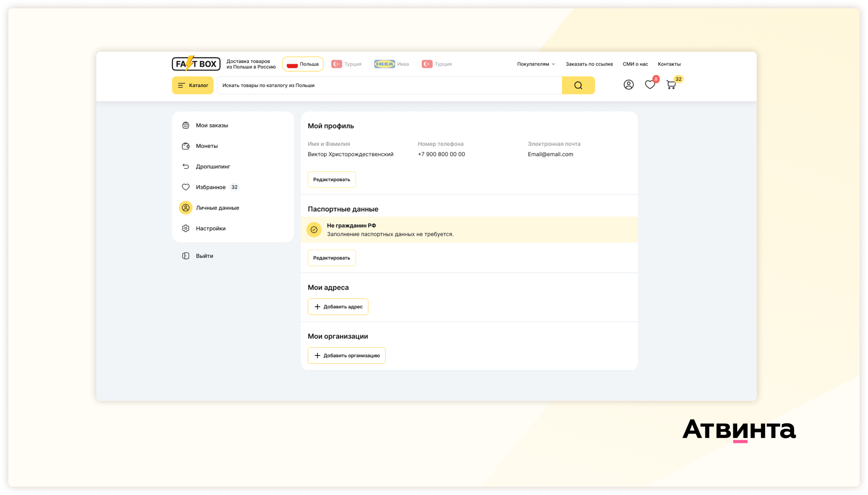This screenshot has width=868, height=495.
Task: Open Мои заказы in sidebar
Action: 212,125
